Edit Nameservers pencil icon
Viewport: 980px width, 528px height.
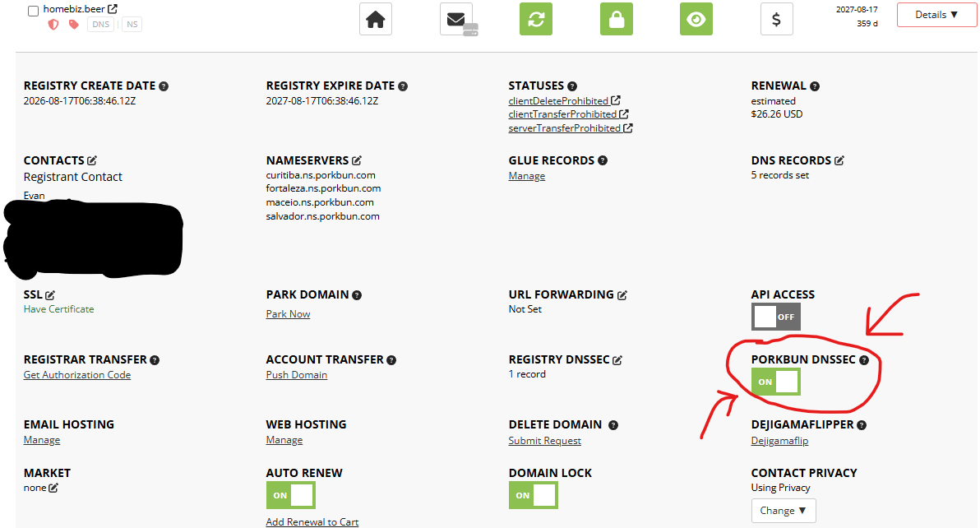pyautogui.click(x=357, y=160)
